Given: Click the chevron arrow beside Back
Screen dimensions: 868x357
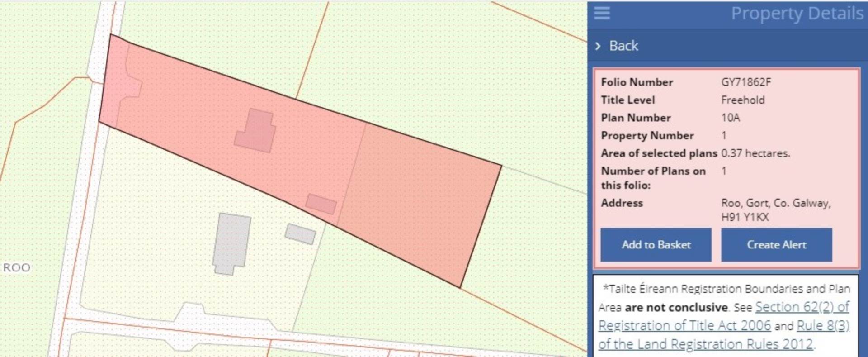Looking at the screenshot, I should [598, 46].
